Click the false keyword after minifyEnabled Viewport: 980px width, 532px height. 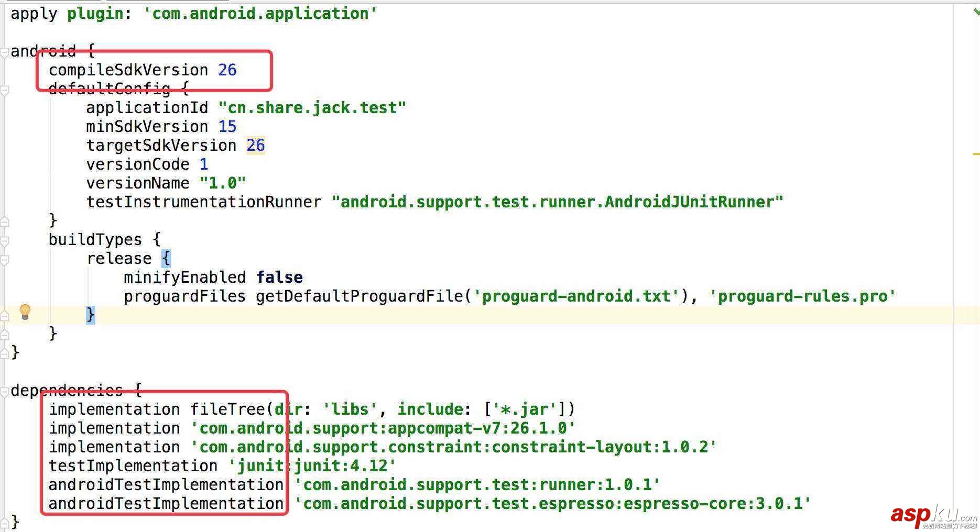click(x=279, y=277)
